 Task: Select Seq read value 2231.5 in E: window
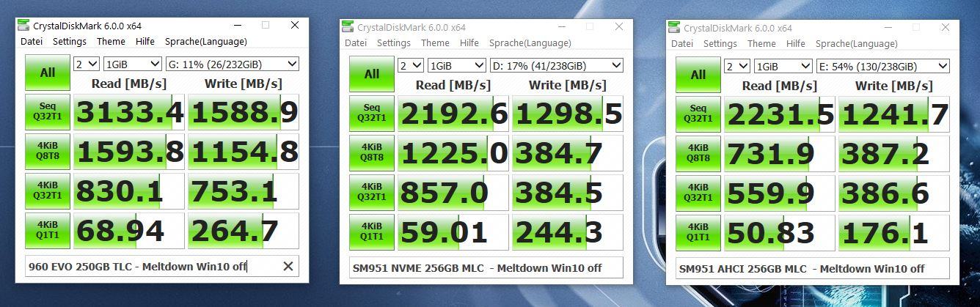[x=780, y=114]
